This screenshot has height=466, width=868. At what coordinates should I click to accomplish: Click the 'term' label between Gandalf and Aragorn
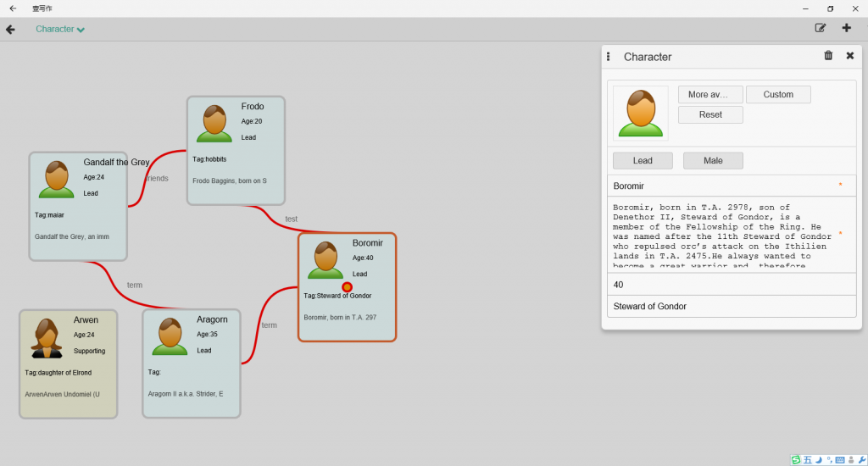pos(135,285)
